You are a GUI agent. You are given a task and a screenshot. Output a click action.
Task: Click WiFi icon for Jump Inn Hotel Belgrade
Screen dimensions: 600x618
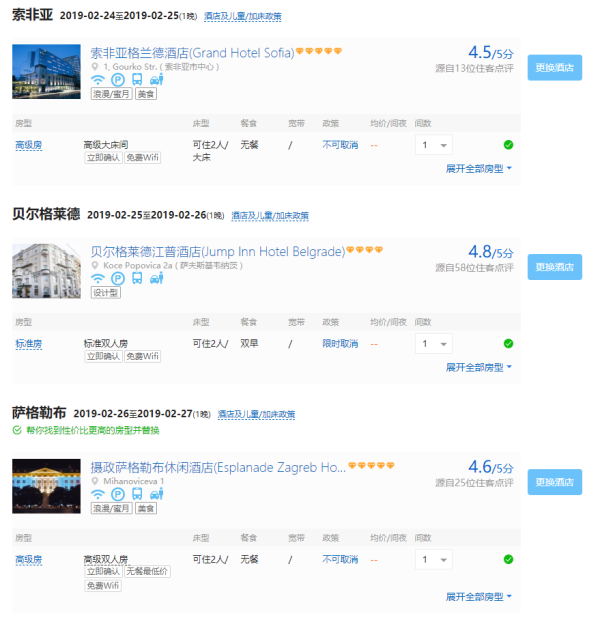[98, 279]
